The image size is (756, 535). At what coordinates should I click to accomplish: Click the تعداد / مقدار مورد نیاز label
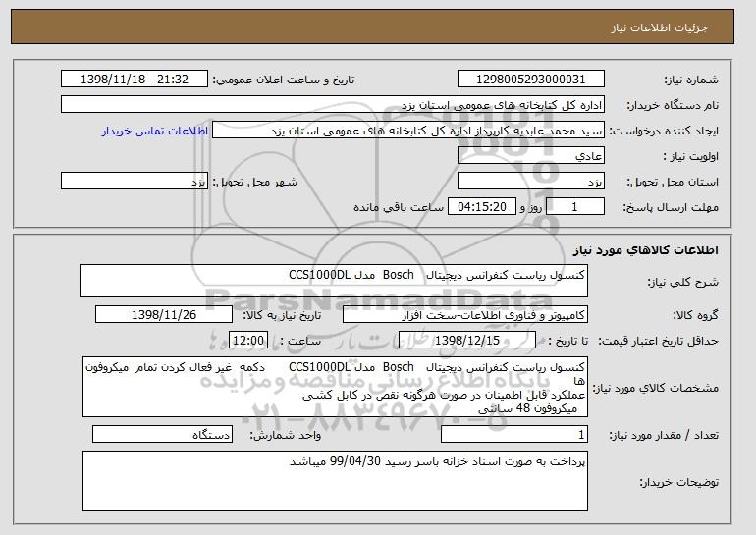click(664, 435)
